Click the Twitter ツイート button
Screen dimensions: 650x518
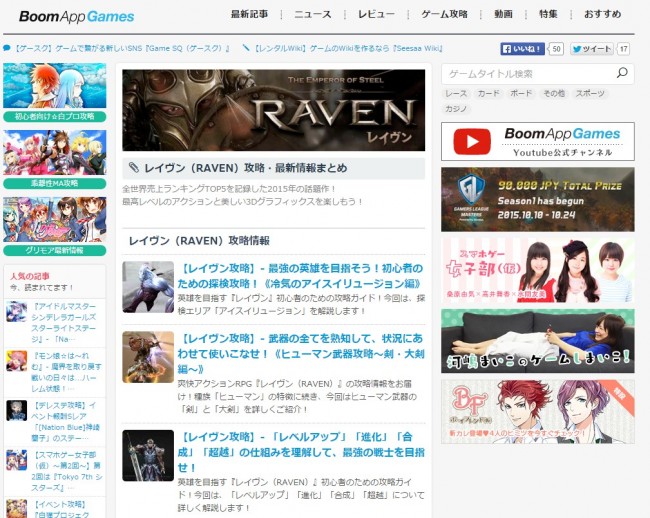(592, 49)
